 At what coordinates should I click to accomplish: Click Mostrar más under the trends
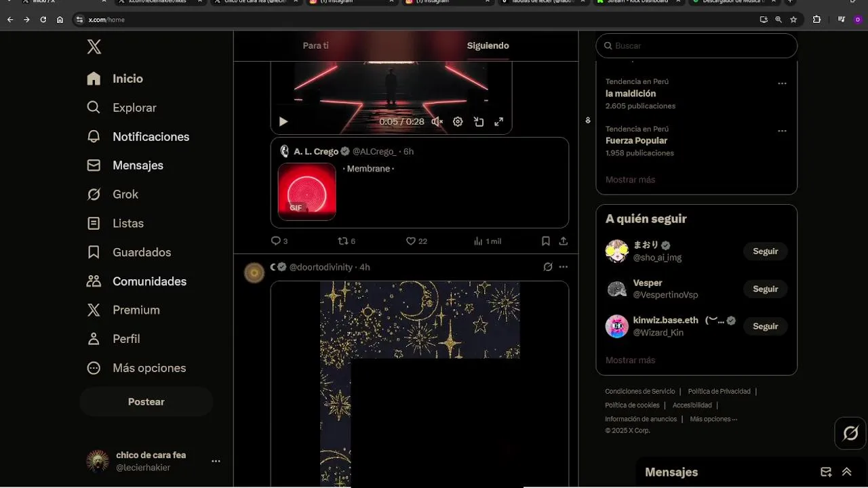[630, 180]
